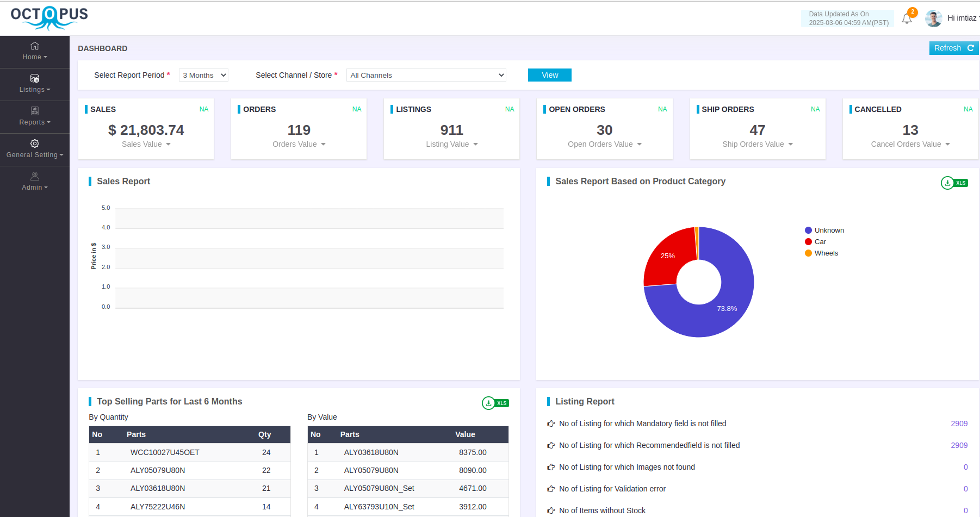Click the Refresh button
Image resolution: width=980 pixels, height=517 pixels.
point(953,48)
